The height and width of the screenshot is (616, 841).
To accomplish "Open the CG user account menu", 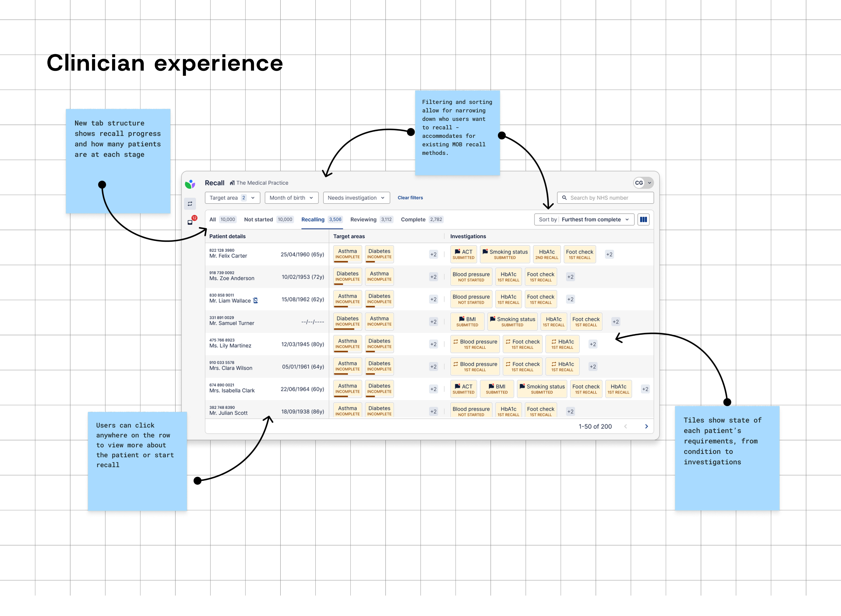I will [x=643, y=183].
